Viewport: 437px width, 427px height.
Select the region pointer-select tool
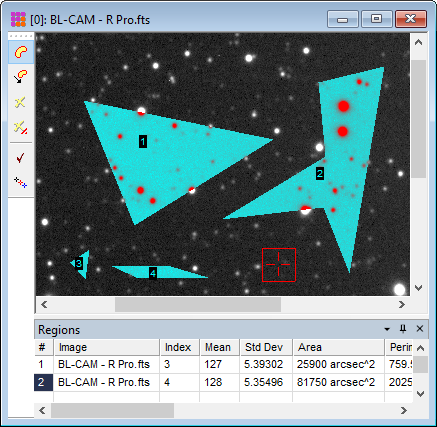click(21, 76)
